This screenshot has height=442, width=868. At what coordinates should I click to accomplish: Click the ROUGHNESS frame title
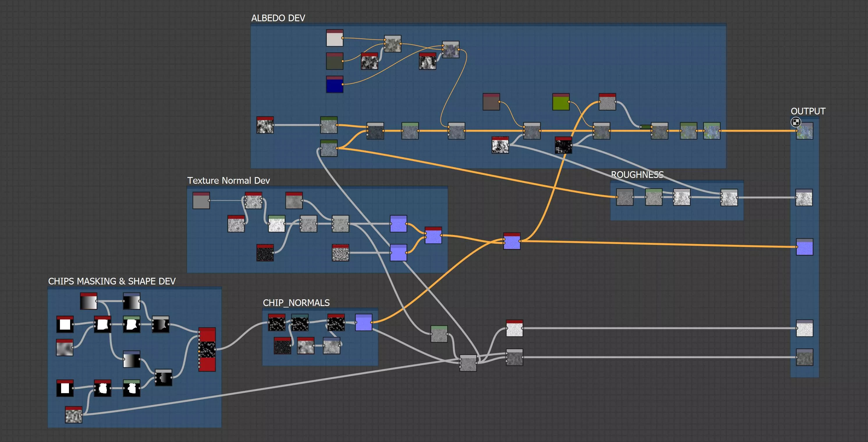click(x=637, y=175)
